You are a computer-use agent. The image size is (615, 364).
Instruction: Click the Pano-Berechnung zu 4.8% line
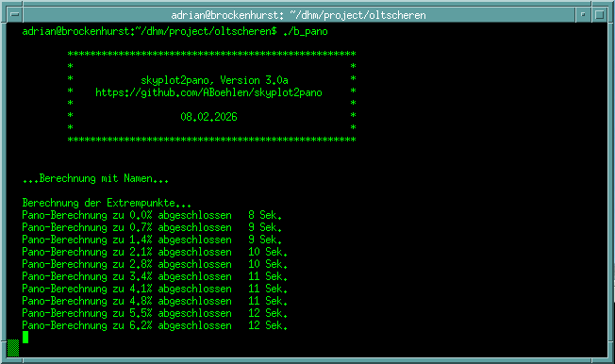point(155,301)
